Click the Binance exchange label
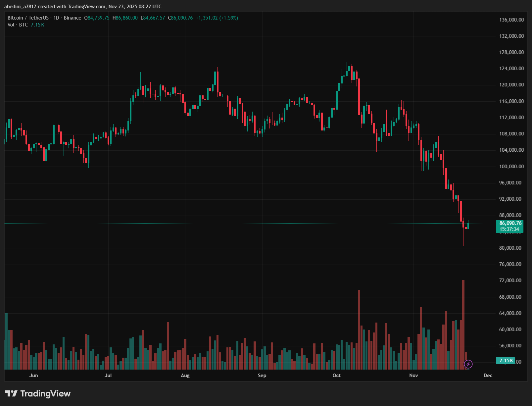The width and height of the screenshot is (532, 406). click(72, 18)
